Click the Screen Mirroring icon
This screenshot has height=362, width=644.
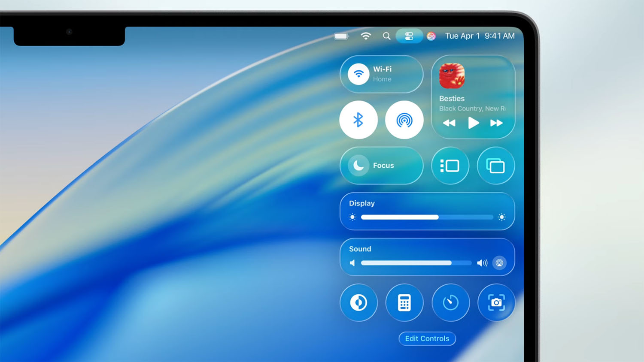[495, 166]
